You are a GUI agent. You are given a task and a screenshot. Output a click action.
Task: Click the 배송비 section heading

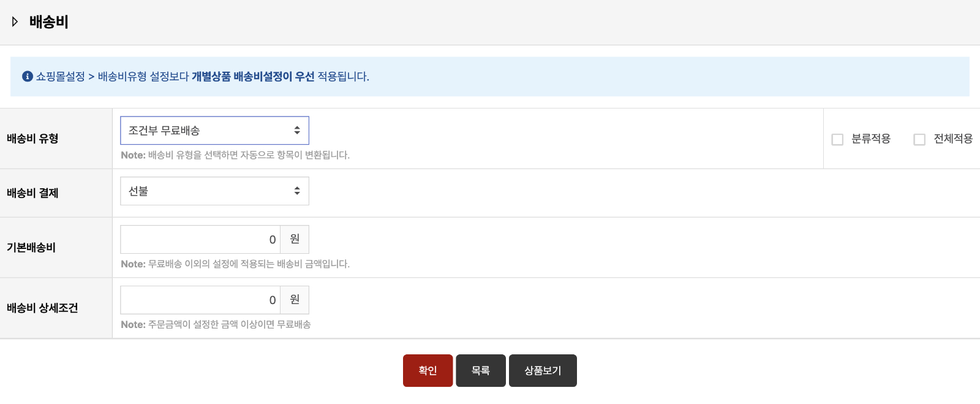pyautogui.click(x=48, y=22)
